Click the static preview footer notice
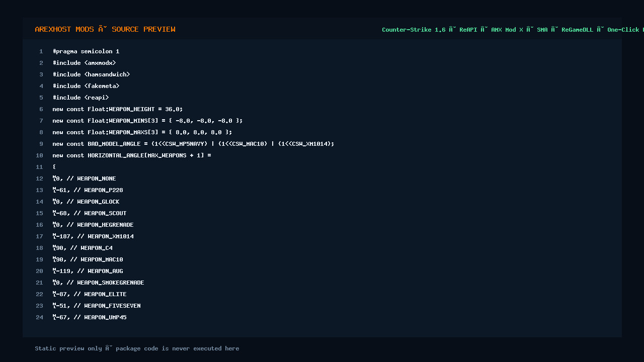 (137, 348)
